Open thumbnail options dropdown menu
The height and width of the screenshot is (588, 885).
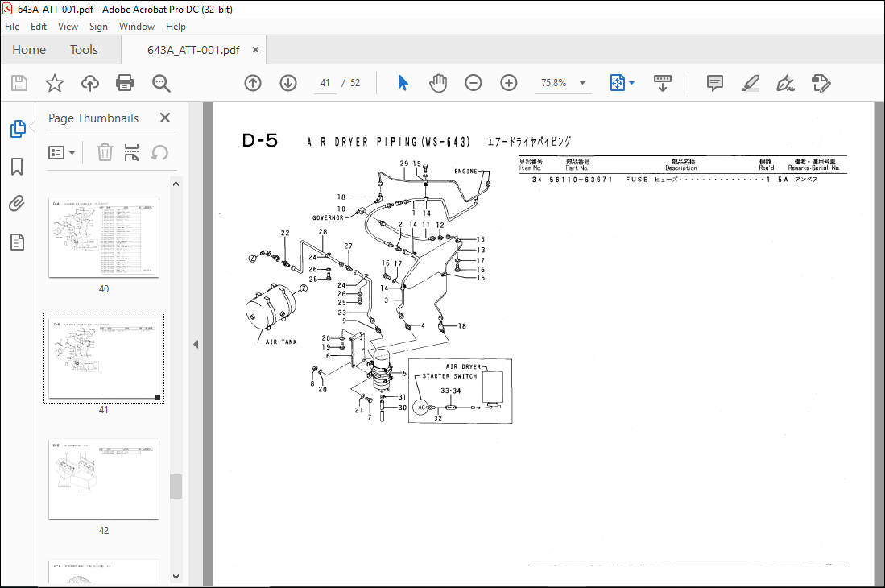coord(61,152)
